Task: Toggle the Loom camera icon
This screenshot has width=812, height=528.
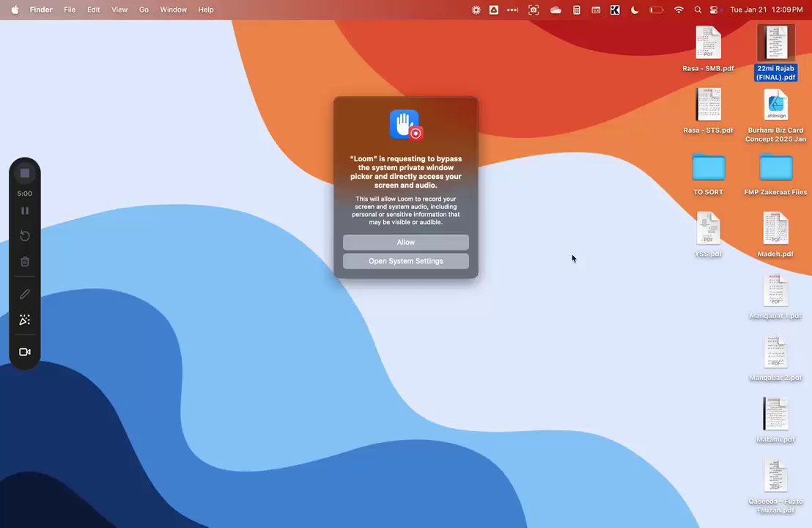Action: tap(25, 352)
